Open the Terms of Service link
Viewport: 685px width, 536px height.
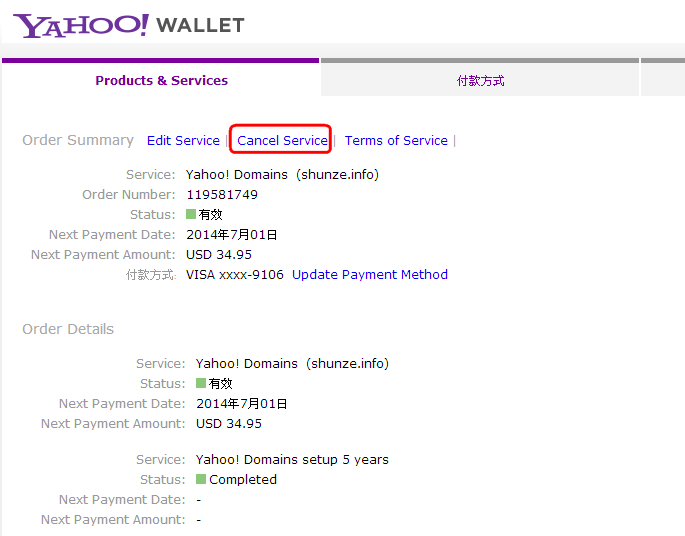(x=396, y=141)
